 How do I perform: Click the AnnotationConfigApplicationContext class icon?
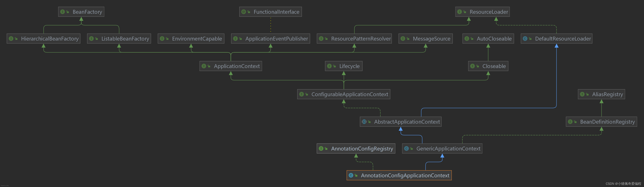351,175
